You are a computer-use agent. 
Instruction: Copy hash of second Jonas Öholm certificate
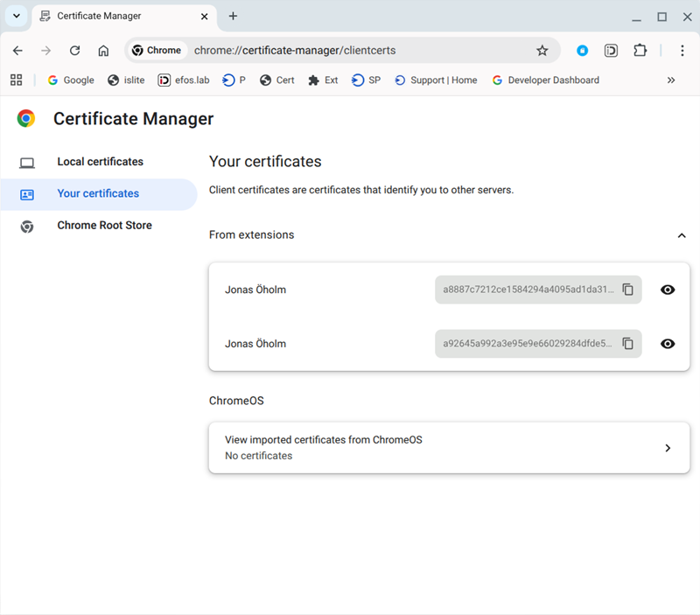tap(627, 344)
